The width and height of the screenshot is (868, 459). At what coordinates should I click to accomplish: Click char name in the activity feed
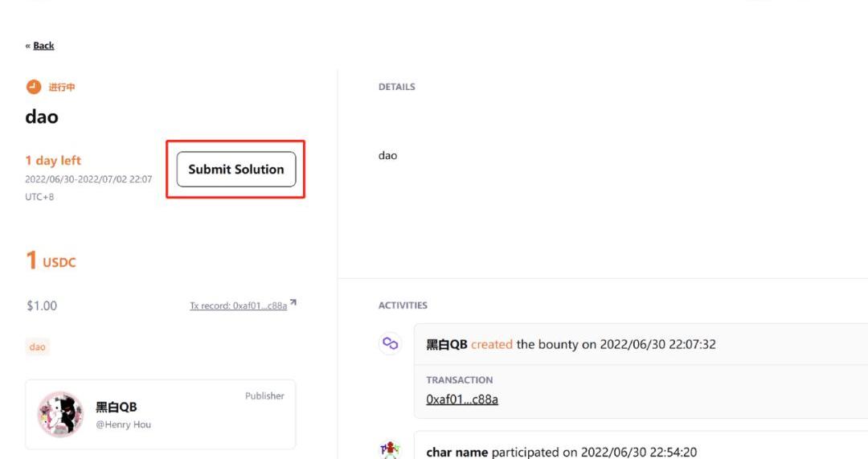pyautogui.click(x=457, y=452)
